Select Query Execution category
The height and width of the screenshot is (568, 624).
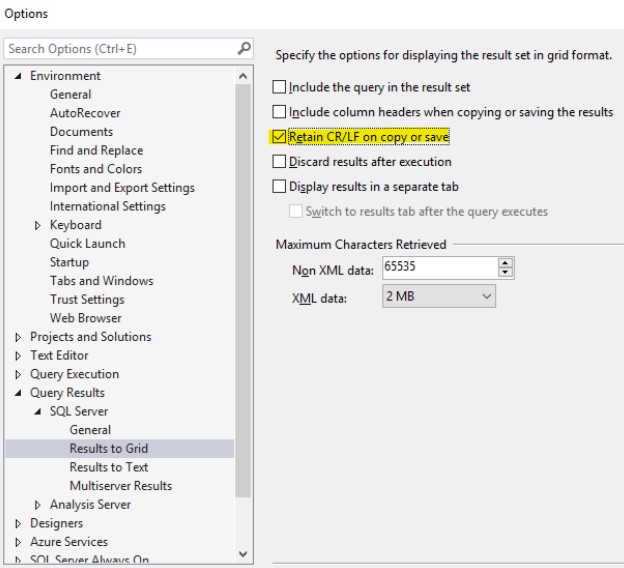(x=74, y=374)
